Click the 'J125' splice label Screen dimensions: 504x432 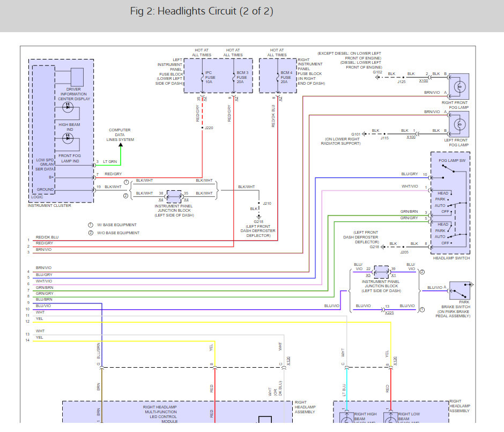(x=402, y=82)
